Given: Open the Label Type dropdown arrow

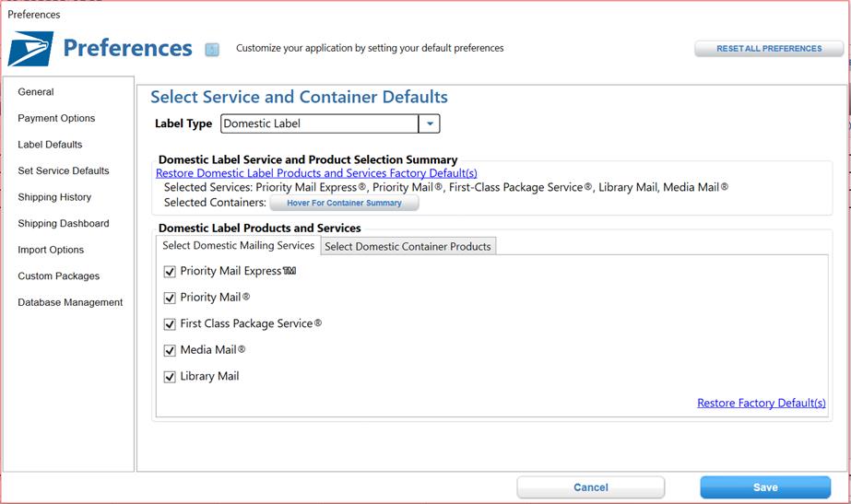Looking at the screenshot, I should [430, 123].
